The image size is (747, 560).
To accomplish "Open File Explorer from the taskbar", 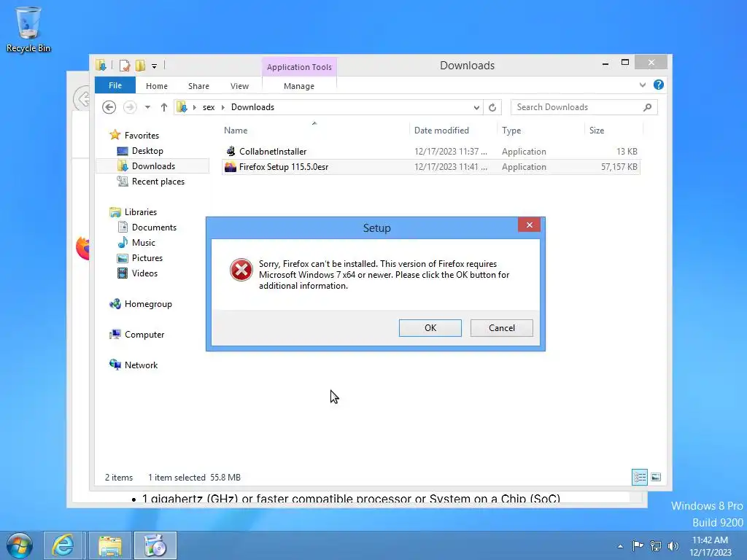I will click(110, 545).
